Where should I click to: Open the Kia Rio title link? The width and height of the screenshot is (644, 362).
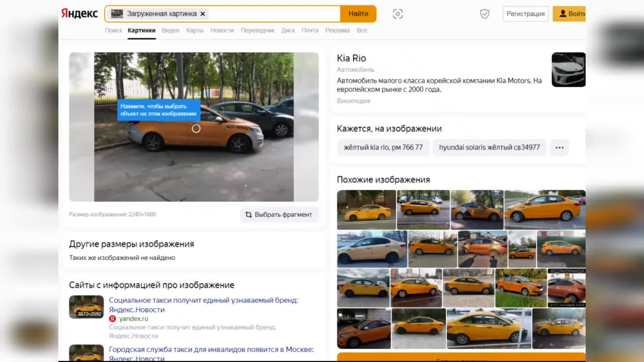(351, 58)
